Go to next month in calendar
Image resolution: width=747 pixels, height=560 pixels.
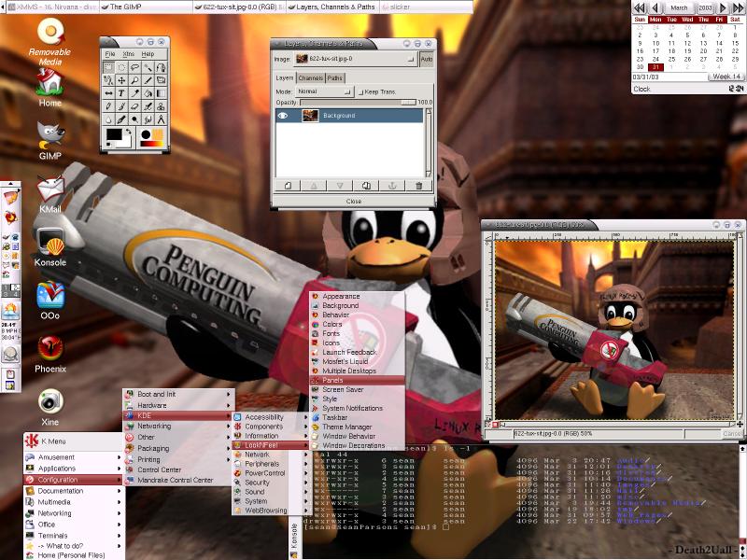tap(723, 7)
